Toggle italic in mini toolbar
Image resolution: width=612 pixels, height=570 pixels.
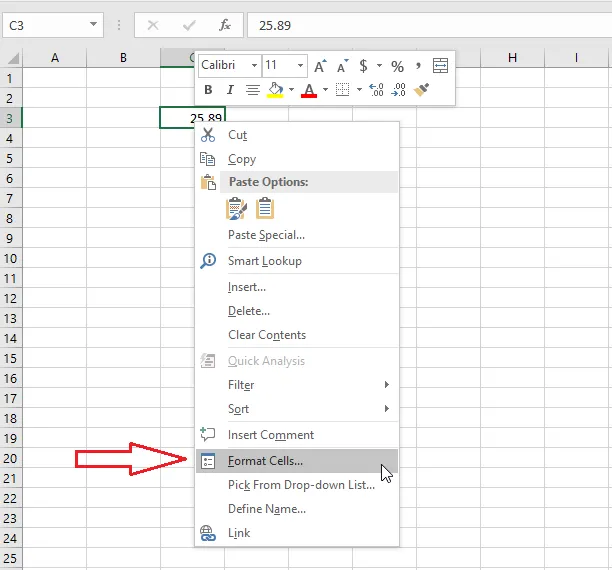point(230,90)
